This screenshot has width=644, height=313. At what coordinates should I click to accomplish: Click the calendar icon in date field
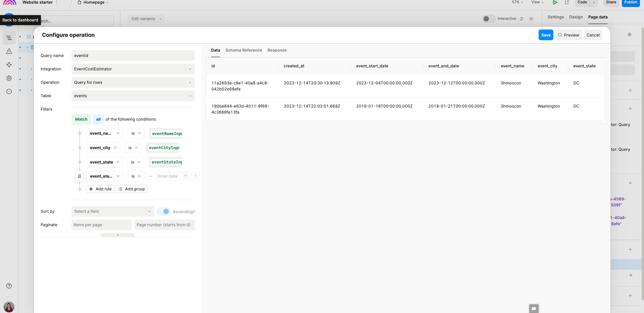(x=186, y=176)
